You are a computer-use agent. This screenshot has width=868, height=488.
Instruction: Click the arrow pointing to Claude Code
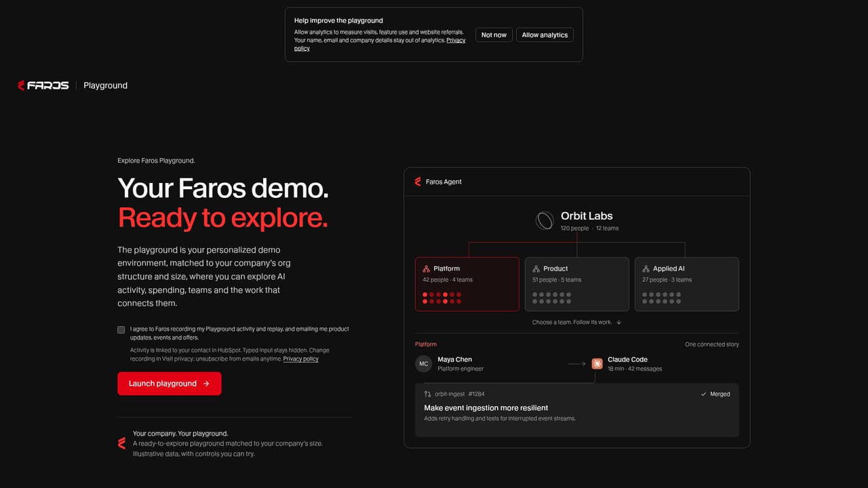coord(576,364)
